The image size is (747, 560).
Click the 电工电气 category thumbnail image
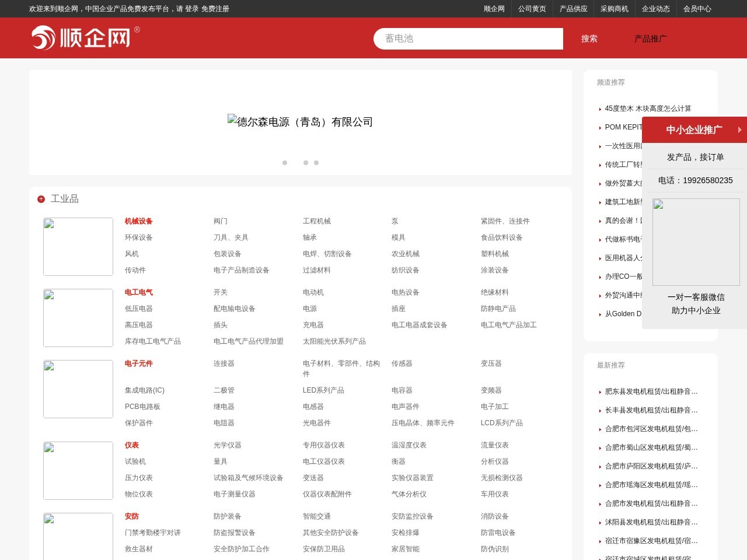point(78,317)
